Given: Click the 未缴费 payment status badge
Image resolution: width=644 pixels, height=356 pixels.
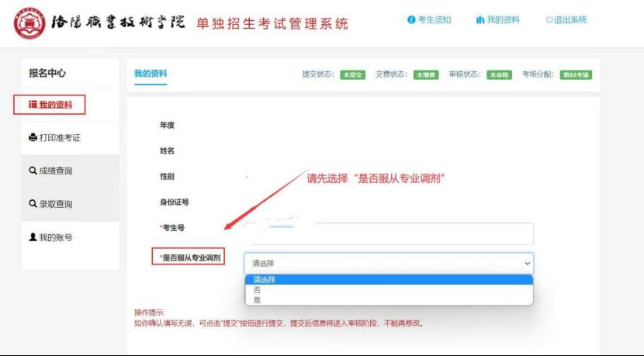Looking at the screenshot, I should click(425, 75).
